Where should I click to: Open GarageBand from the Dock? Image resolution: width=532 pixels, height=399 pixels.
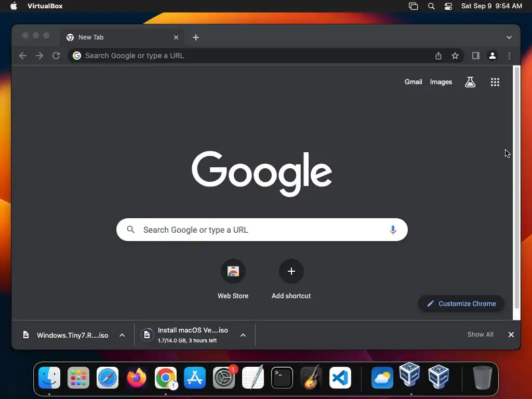(311, 378)
